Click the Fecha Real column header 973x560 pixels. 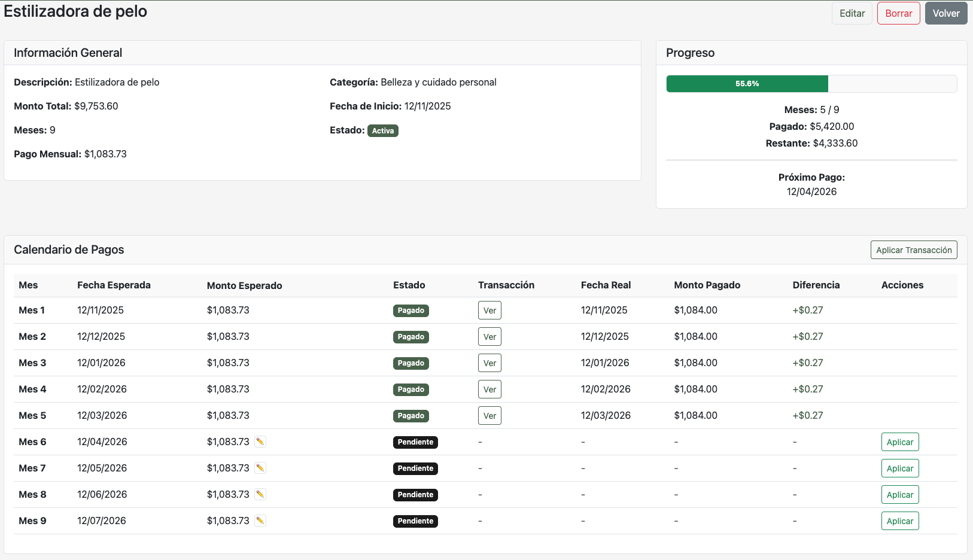tap(606, 285)
